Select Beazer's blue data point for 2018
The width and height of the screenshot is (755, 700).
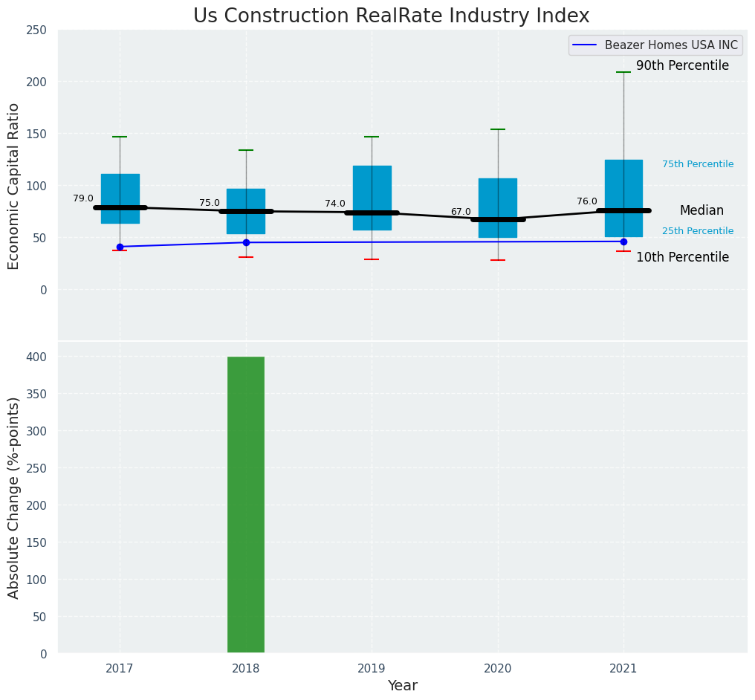click(246, 242)
